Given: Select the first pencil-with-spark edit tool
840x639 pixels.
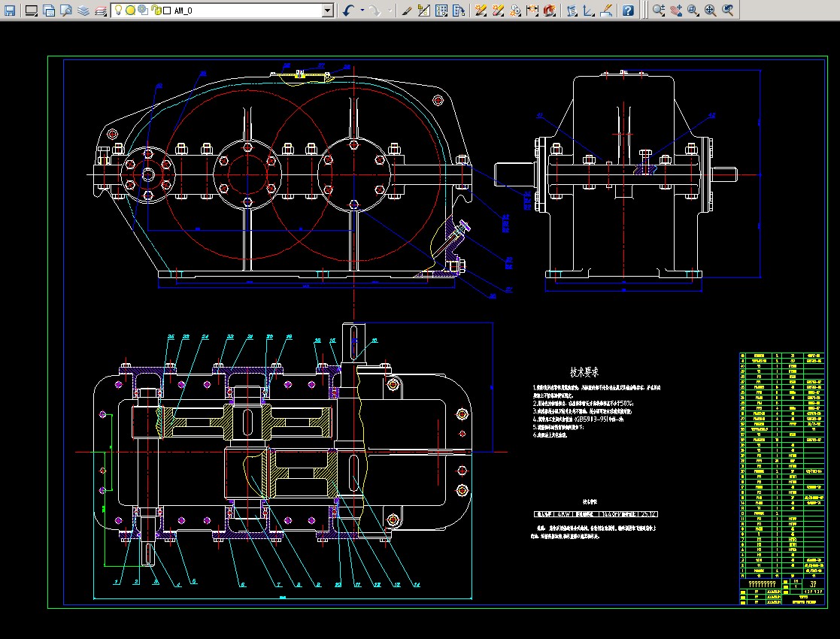Looking at the screenshot, I should (481, 11).
